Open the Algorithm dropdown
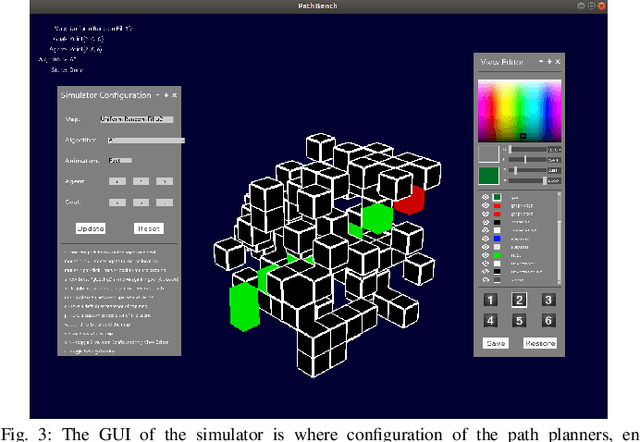 point(145,140)
